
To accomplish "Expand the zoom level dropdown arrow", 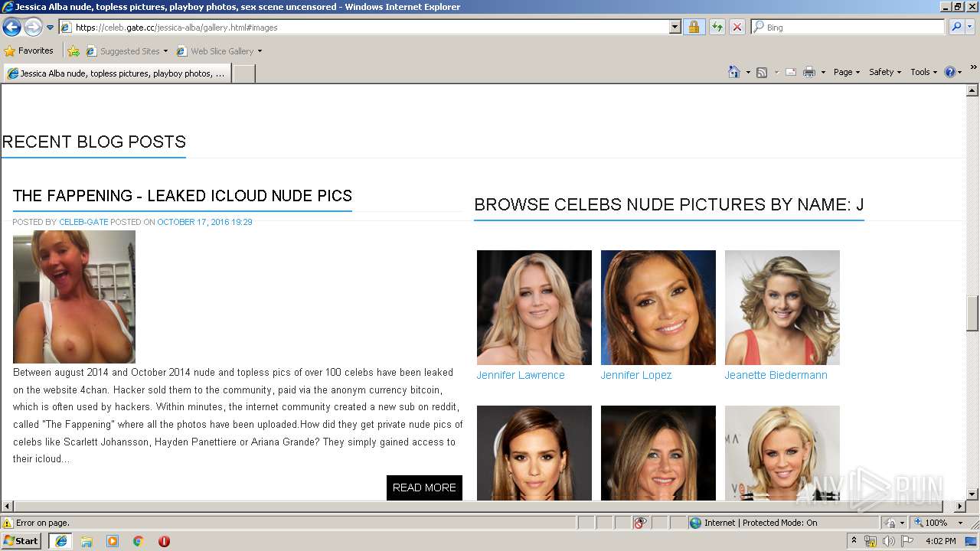I will coord(960,523).
